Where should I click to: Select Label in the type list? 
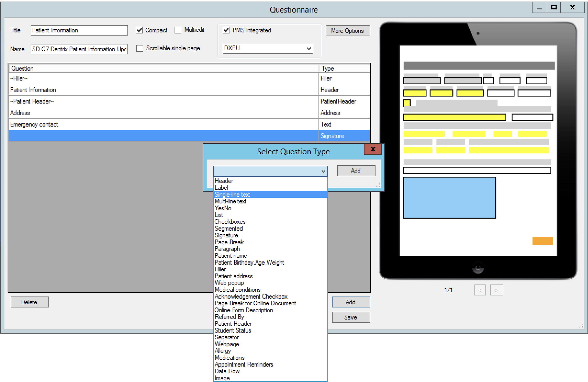click(270, 188)
